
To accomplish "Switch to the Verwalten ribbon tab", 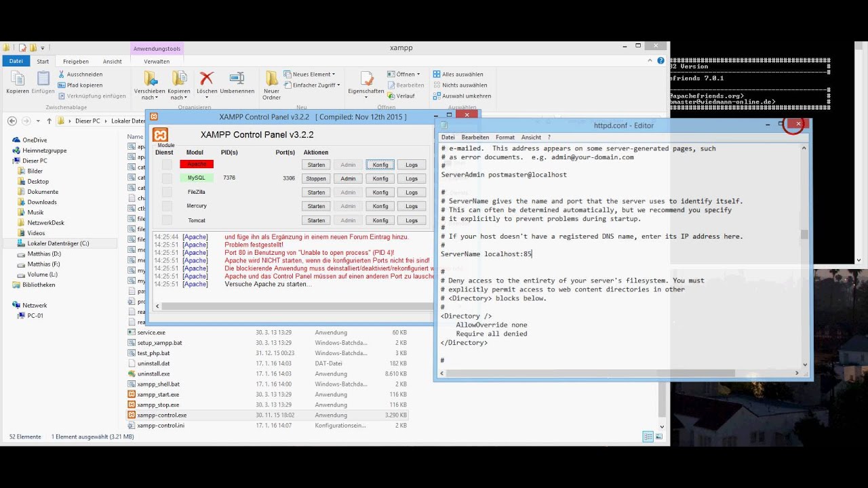I will pos(157,61).
